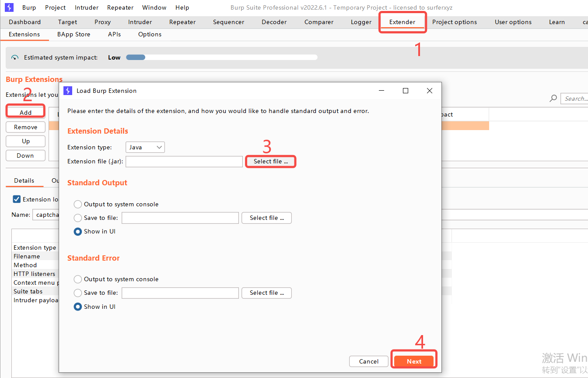Switch to the Logger tab
Viewport: 588px width, 378px height.
(361, 22)
